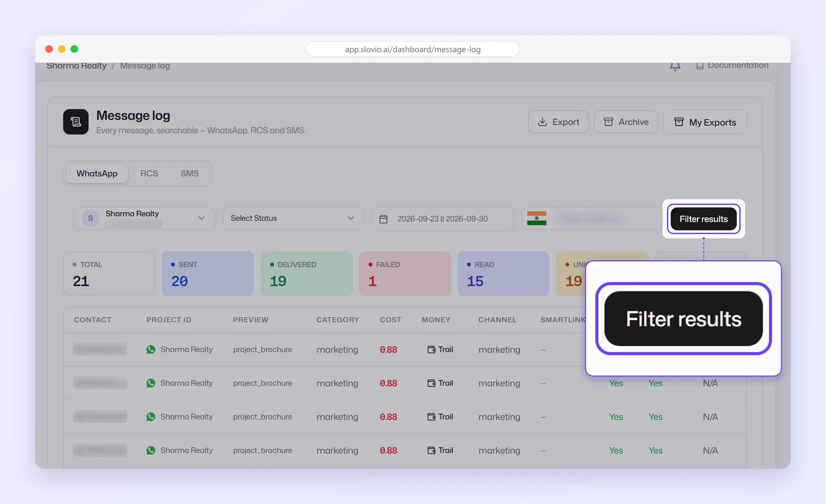
Task: Click the CHANNEL column header
Action: click(x=497, y=320)
